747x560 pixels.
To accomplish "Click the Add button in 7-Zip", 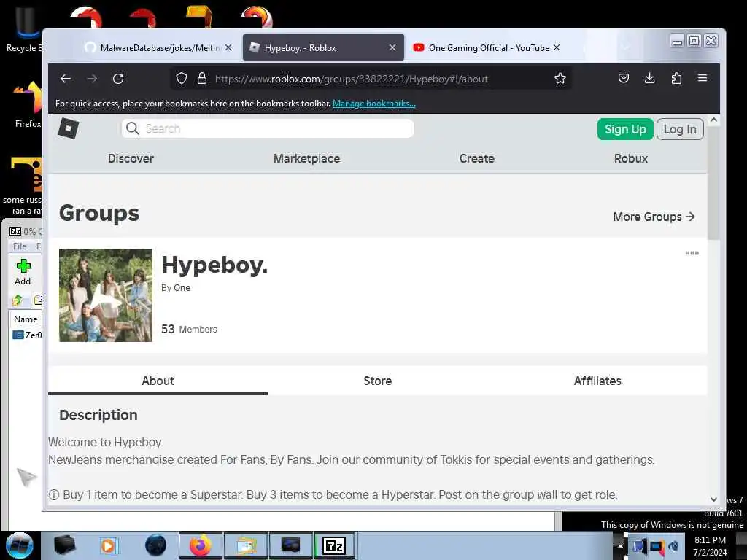I will 23,273.
